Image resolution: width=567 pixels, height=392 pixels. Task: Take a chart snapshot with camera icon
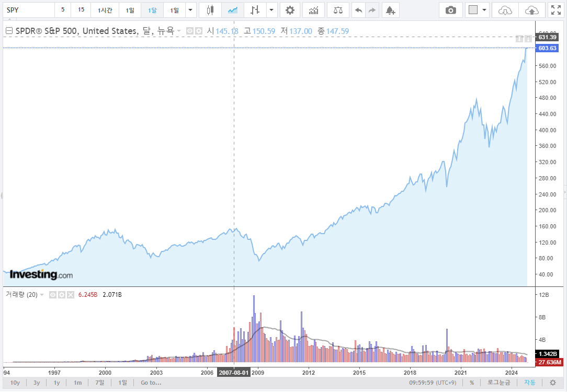pyautogui.click(x=450, y=10)
